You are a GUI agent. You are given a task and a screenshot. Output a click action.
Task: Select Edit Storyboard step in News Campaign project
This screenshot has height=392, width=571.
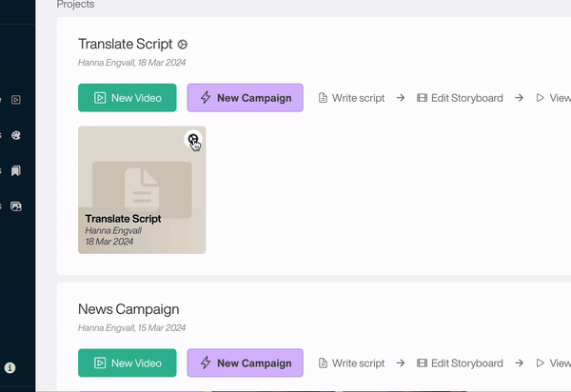460,363
